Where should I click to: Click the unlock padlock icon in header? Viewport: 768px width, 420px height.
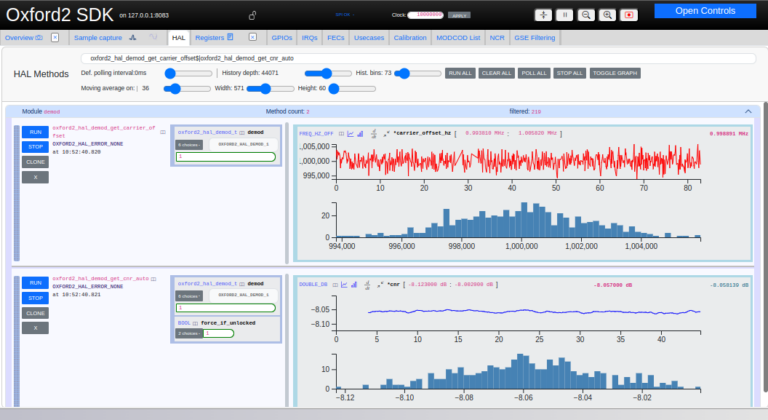click(x=251, y=15)
